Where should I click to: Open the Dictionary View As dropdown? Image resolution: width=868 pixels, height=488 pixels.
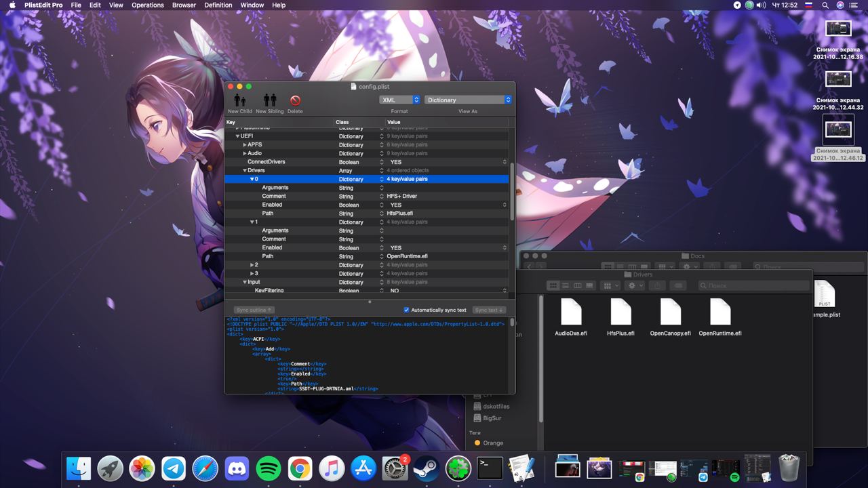(468, 100)
